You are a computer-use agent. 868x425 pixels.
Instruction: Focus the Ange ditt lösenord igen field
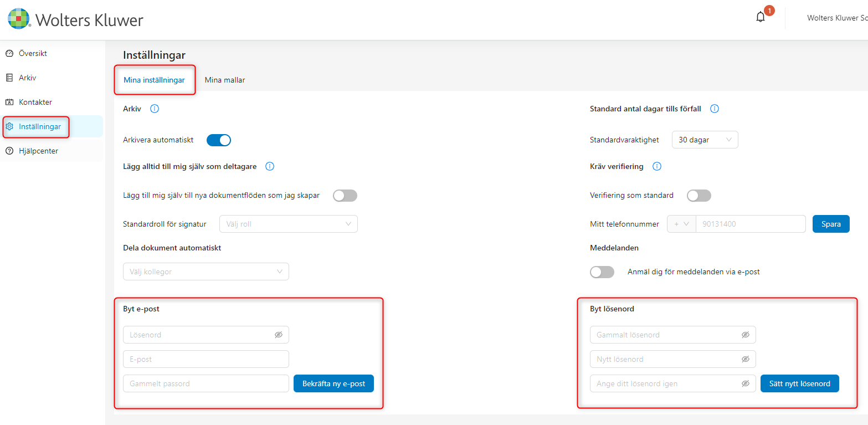pos(673,383)
